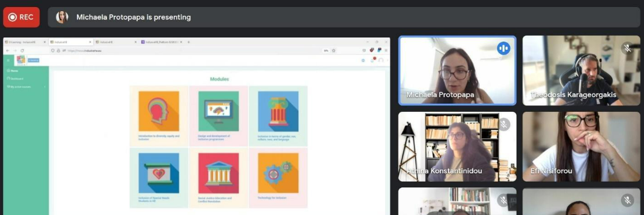Click Athina Konstantinidou muted microphone icon
Viewport: 644px width, 215px height.
tap(504, 124)
